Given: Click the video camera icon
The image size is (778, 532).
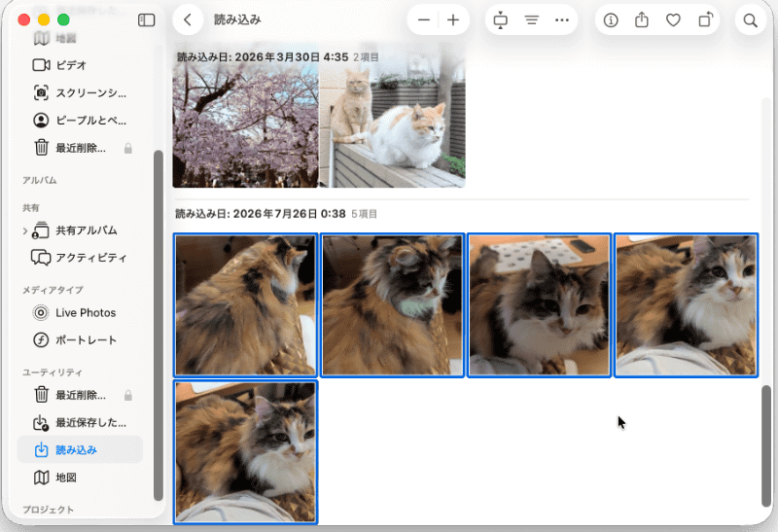Looking at the screenshot, I should tap(41, 65).
